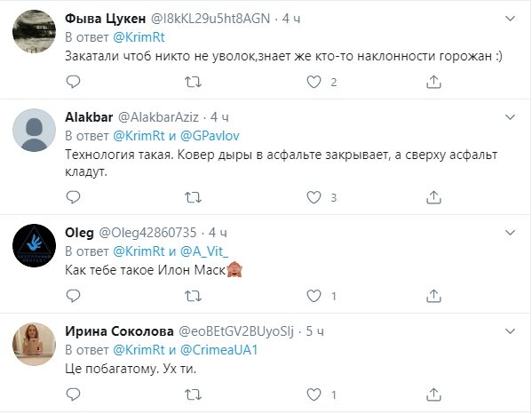
Task: Open the @CrimeaUA1 mention link
Action: pyautogui.click(x=218, y=349)
